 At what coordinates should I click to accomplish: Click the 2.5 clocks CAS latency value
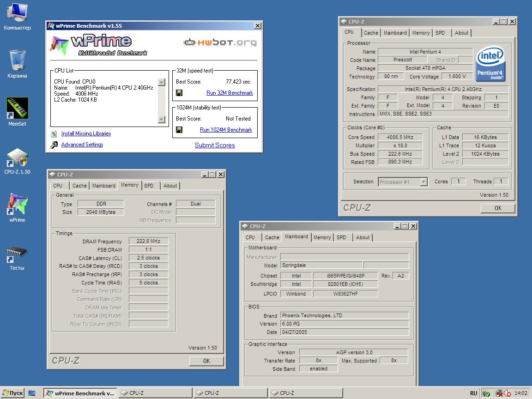(148, 258)
